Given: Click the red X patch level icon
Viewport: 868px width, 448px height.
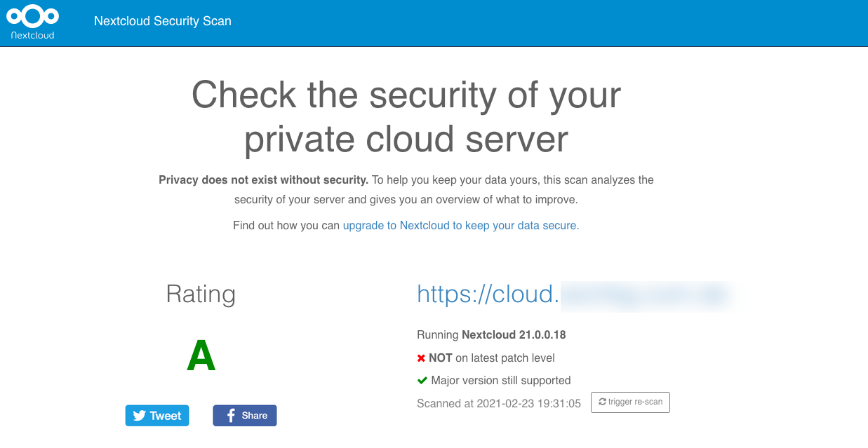Looking at the screenshot, I should click(422, 358).
